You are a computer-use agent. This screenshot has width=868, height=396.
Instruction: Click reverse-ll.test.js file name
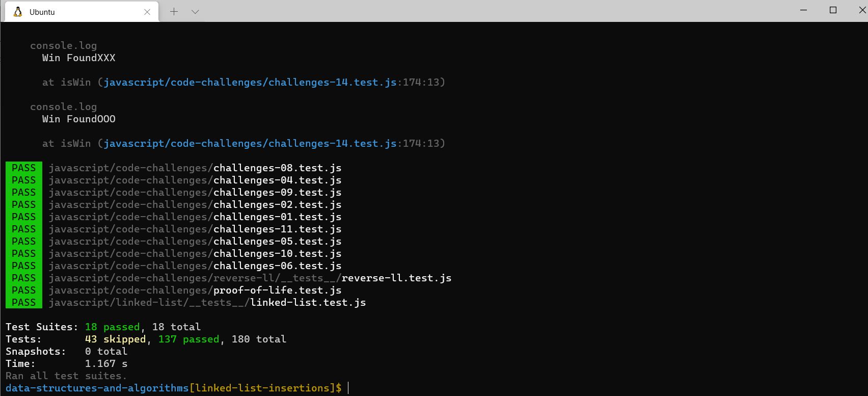pyautogui.click(x=396, y=278)
